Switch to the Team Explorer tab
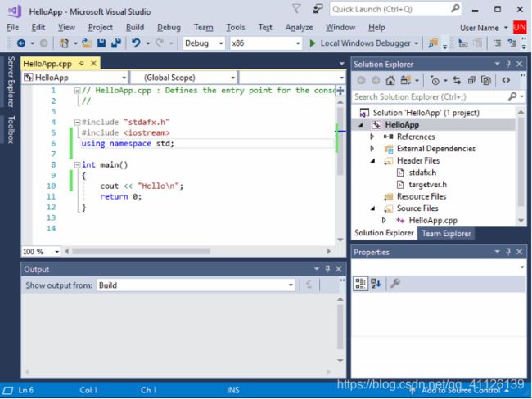532x399 pixels. (x=446, y=234)
